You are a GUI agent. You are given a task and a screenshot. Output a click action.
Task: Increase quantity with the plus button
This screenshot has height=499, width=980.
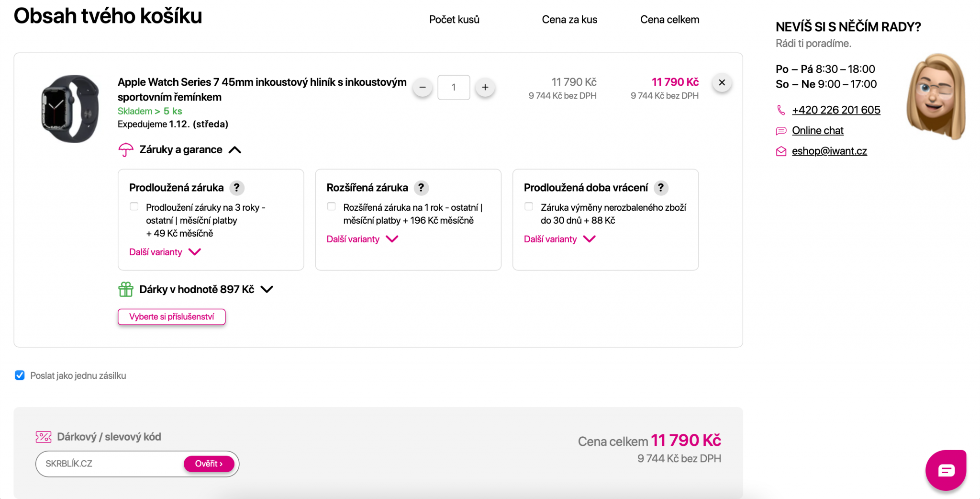click(485, 87)
